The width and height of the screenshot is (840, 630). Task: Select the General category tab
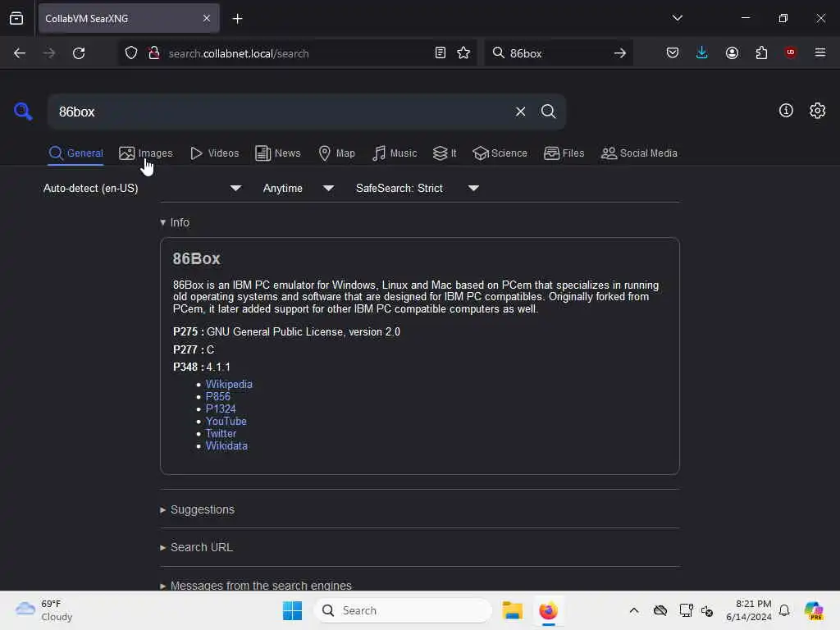(75, 153)
